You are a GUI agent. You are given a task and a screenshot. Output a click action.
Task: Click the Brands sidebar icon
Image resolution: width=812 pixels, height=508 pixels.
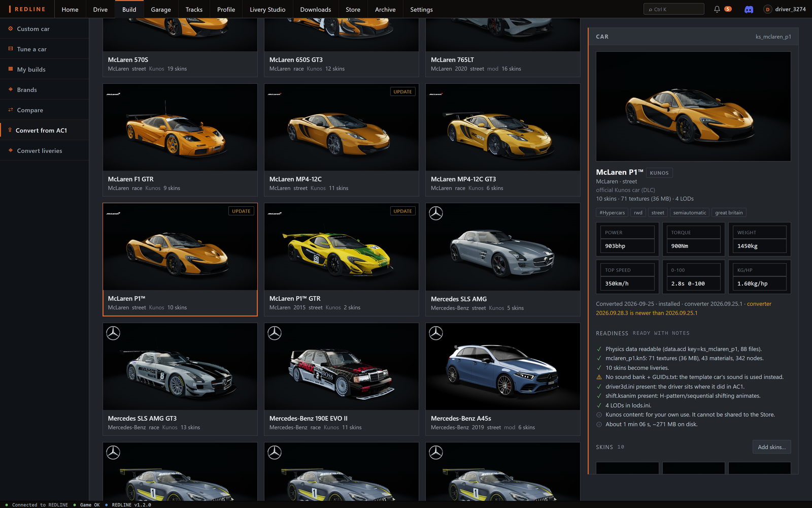(x=11, y=89)
